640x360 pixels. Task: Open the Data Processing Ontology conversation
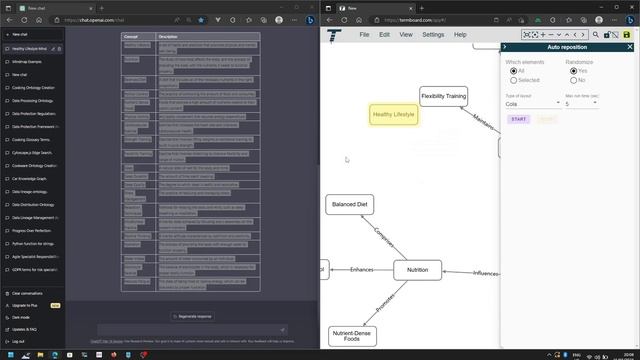(33, 101)
